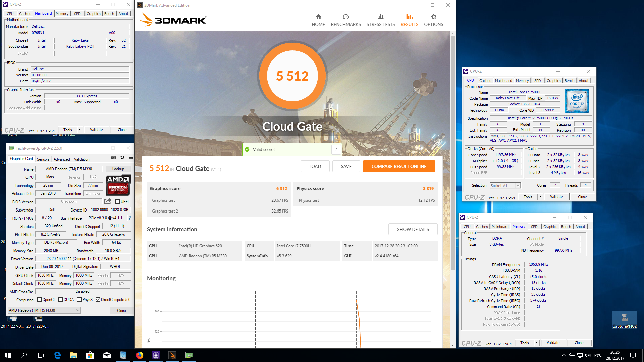Click the SAVE result button
Viewport: 644px width, 362px height.
point(346,166)
